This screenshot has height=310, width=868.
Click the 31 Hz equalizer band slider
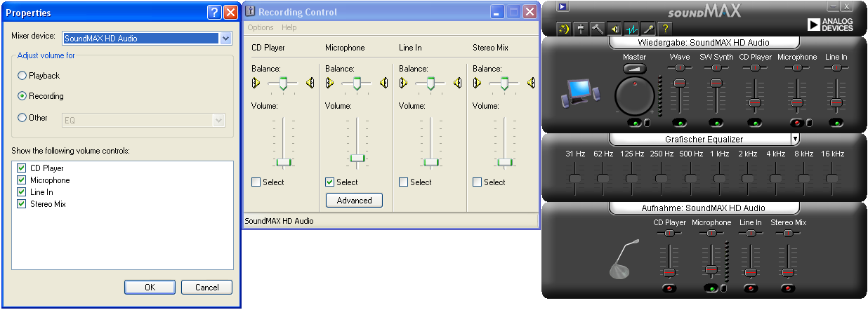tap(574, 179)
